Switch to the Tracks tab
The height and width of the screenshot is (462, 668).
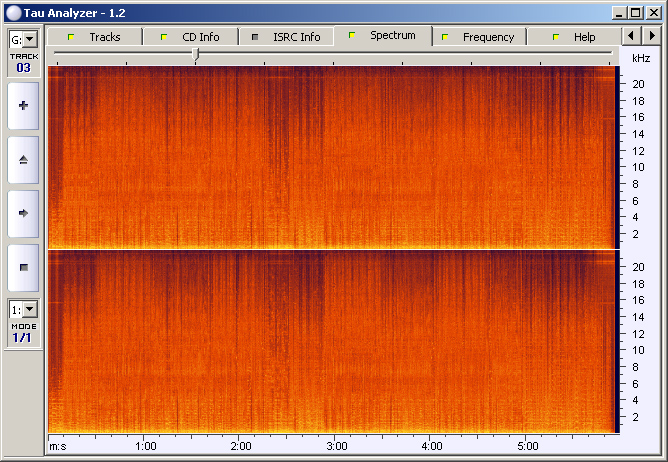click(94, 37)
